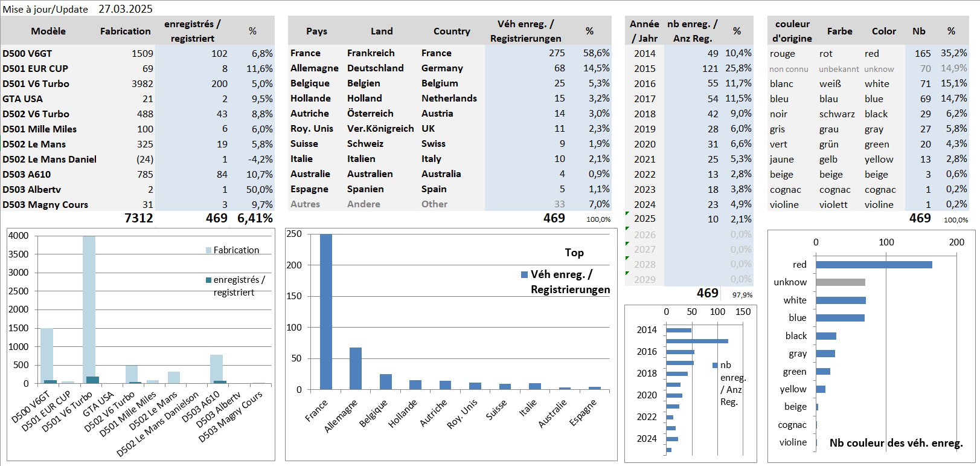Select the red bar in colour chart
The height and width of the screenshot is (466, 980).
874,265
